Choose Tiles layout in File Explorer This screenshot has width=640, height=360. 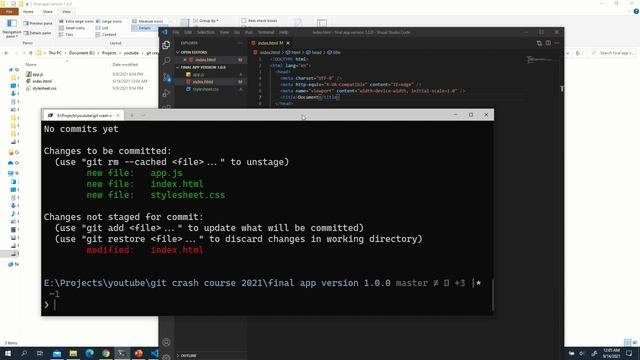pyautogui.click(x=66, y=35)
